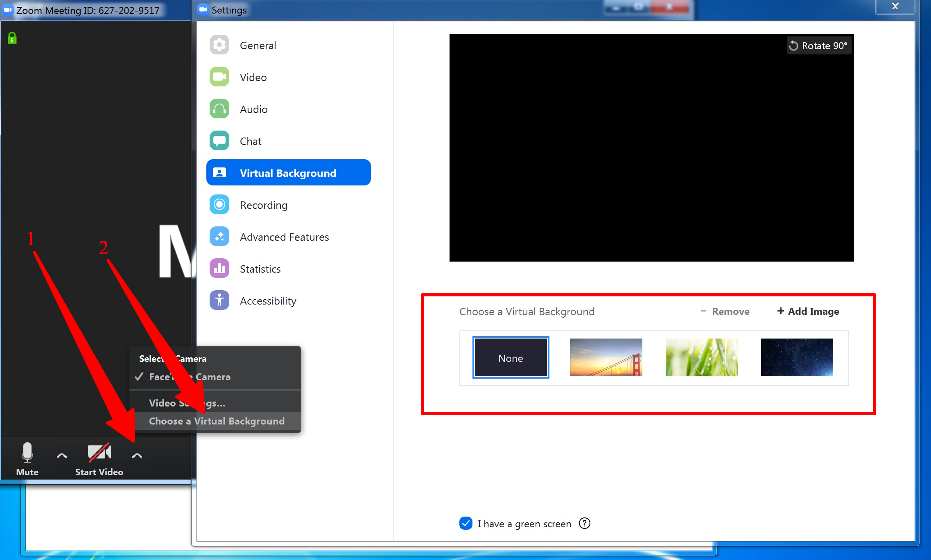Click the Add Image button
Viewport: 931px width, 560px height.
807,311
